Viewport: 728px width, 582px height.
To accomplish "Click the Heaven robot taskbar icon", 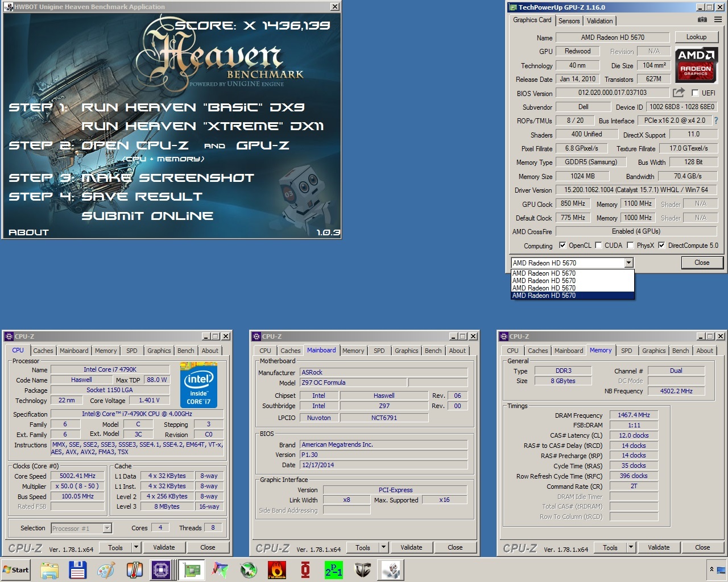I will point(391,569).
